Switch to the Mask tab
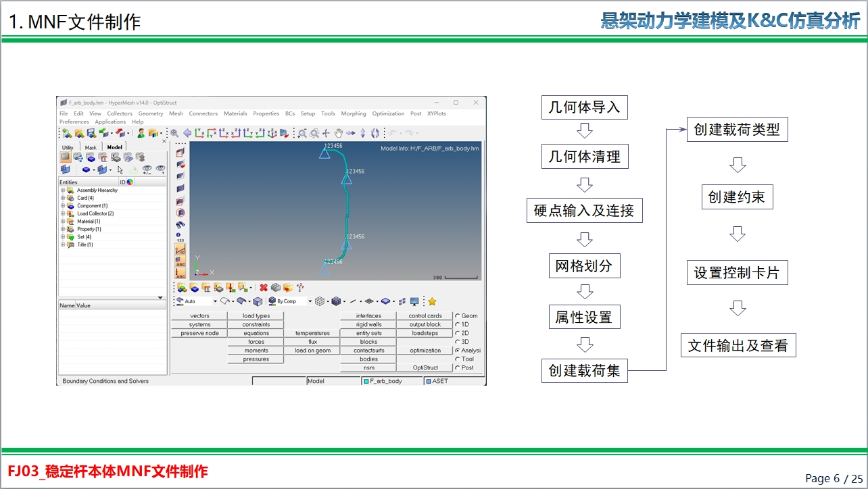868x489 pixels. [91, 147]
